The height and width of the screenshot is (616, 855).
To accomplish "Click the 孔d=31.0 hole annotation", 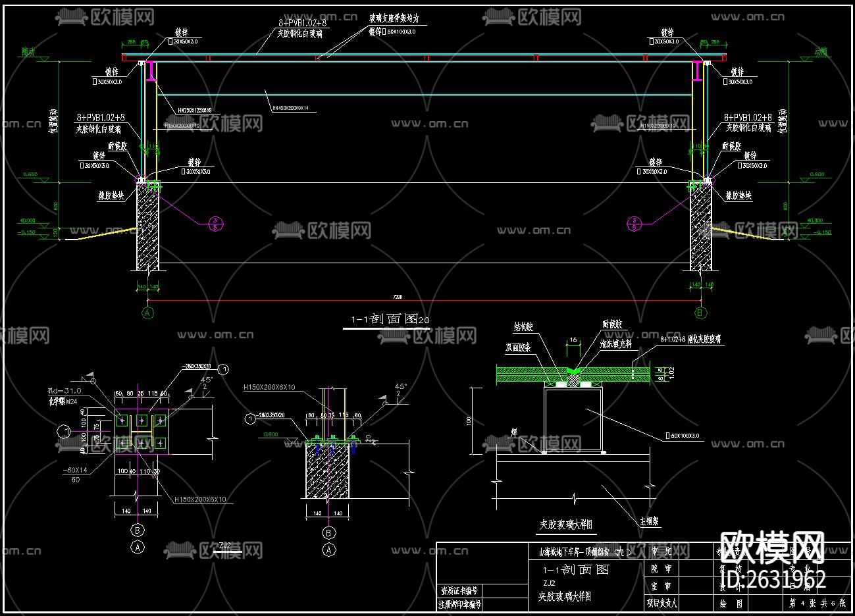I will coord(64,390).
